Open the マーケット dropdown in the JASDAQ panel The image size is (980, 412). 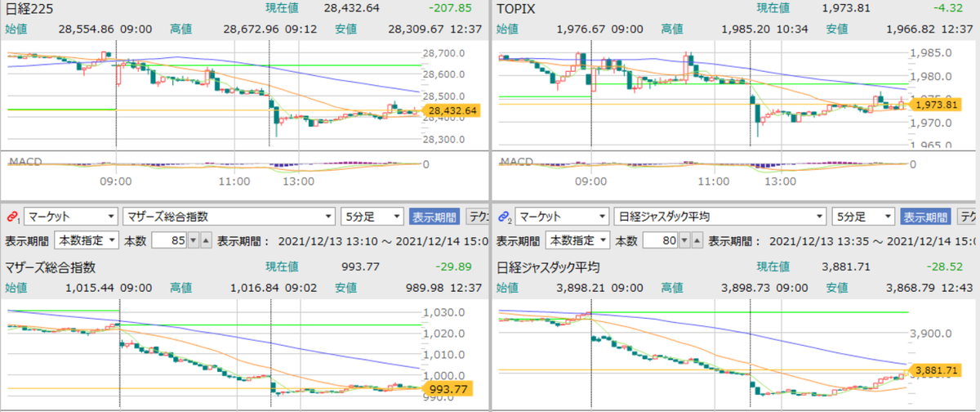pos(562,217)
